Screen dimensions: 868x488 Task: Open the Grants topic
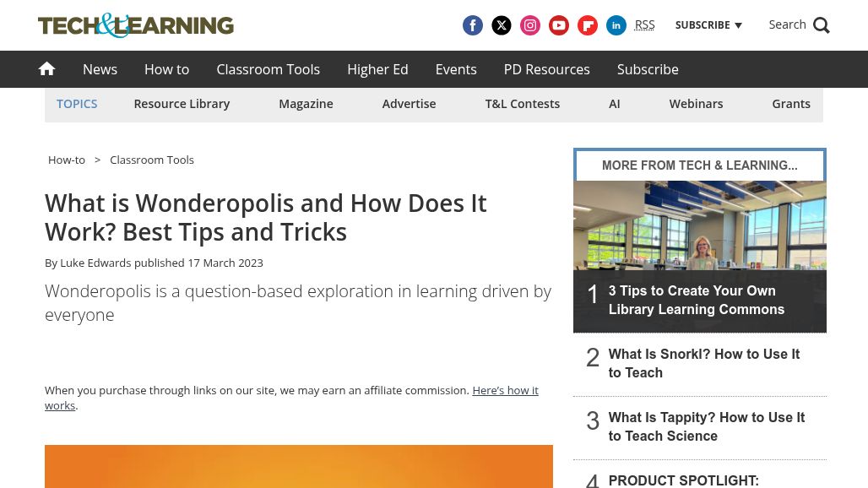790,104
